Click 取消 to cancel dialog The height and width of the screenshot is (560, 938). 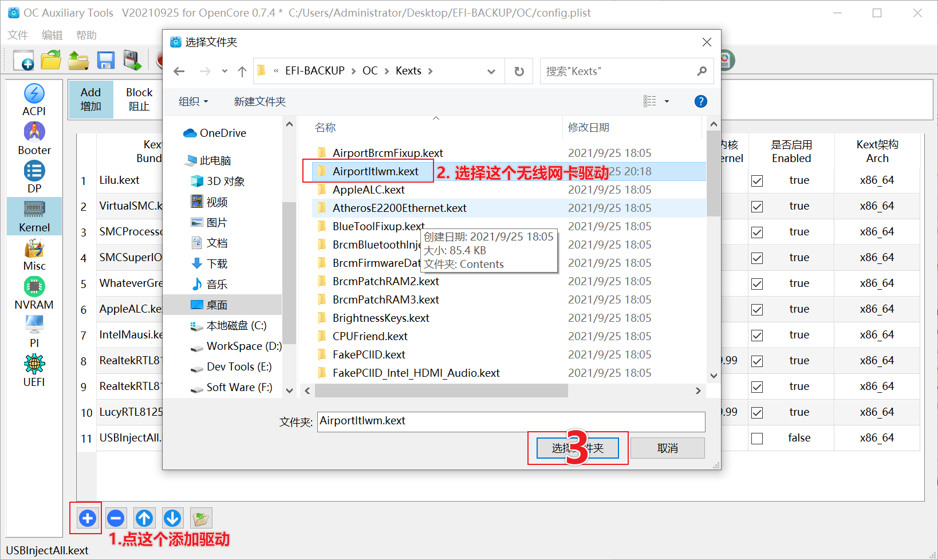[x=668, y=448]
